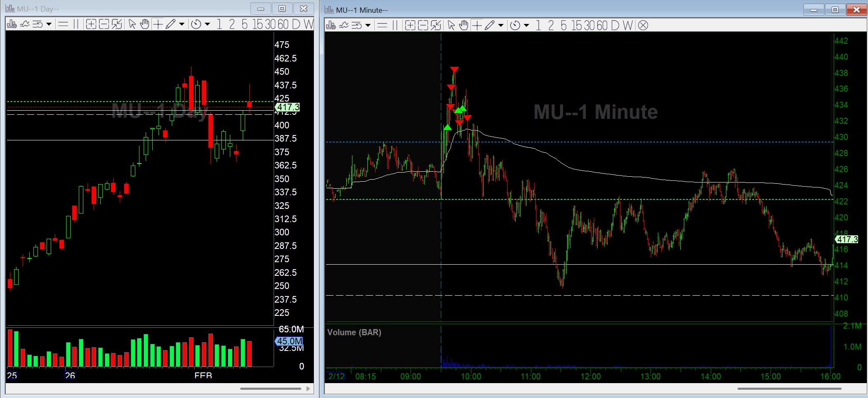Click the undo-lines icon in MU Day window
868x398 pixels.
(38, 24)
